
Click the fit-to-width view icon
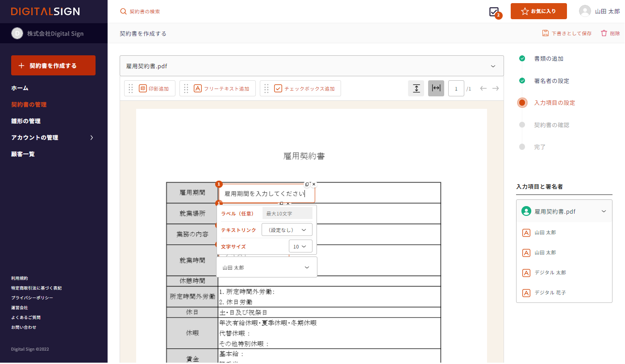coord(436,88)
